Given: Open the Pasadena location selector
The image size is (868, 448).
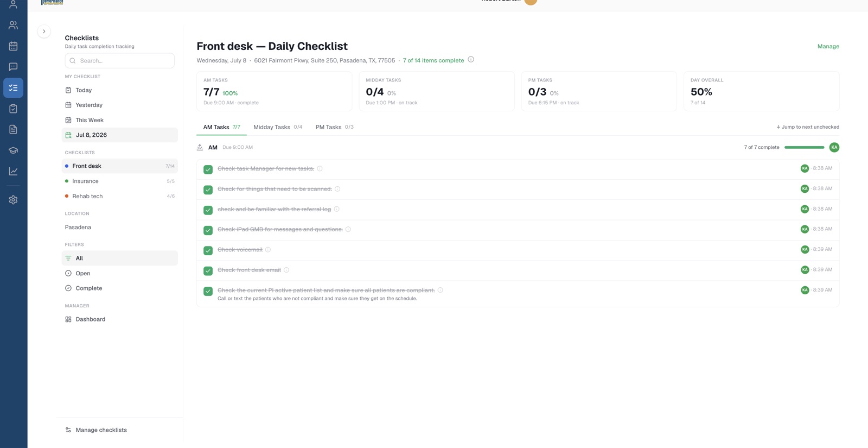Looking at the screenshot, I should [x=78, y=228].
